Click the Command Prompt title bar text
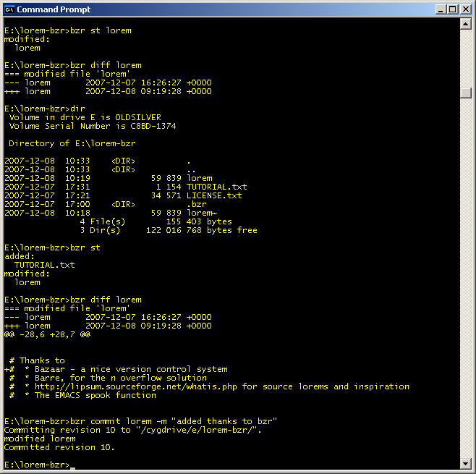Screen dimensions: 476x474 tap(54, 9)
